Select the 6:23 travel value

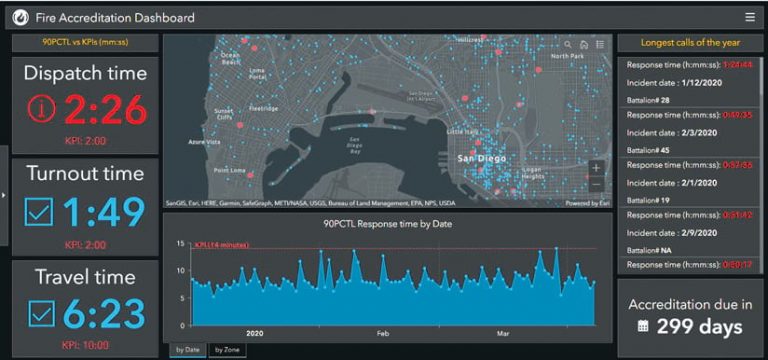coord(104,313)
